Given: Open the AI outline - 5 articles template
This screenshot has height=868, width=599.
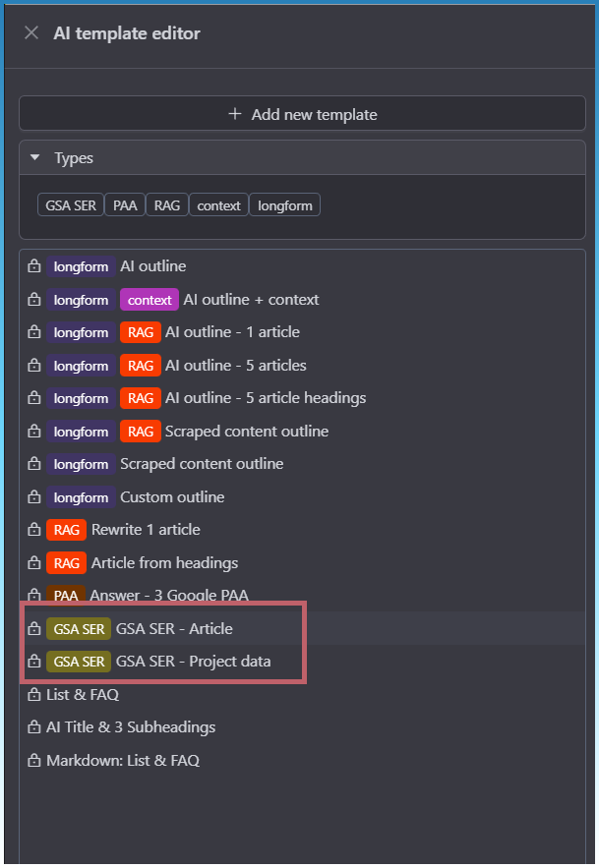Looking at the screenshot, I should pos(235,366).
